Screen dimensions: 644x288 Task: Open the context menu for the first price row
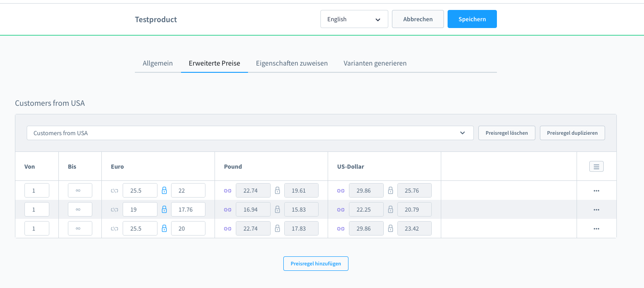pos(596,190)
